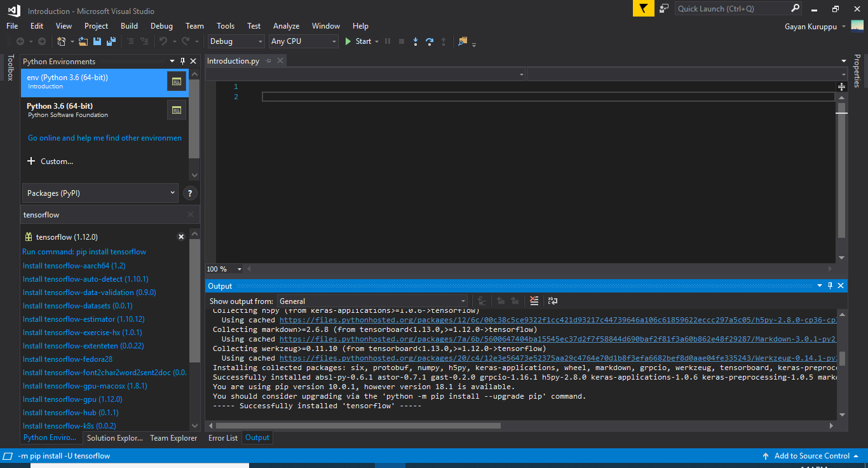The image size is (868, 468).
Task: Click the New Project toolbar icon
Action: click(62, 41)
